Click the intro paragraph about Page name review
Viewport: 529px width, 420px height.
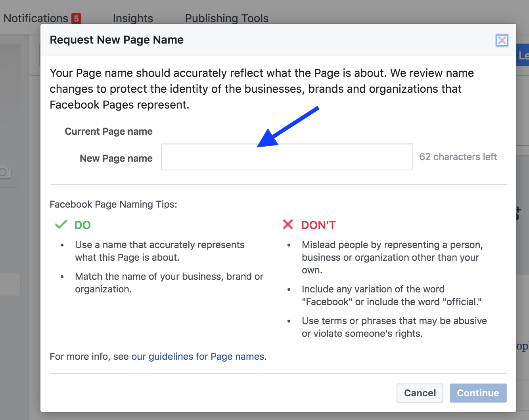pos(262,89)
